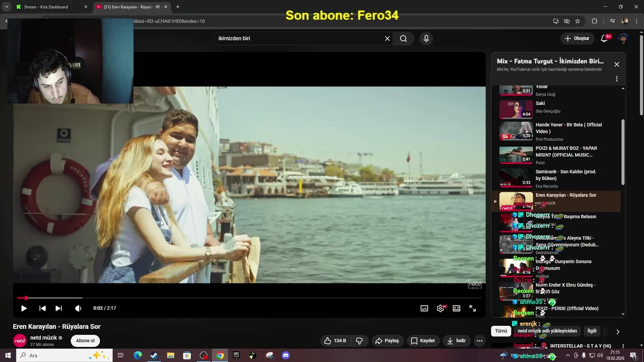
Task: Click Kaydet to save the video
Action: click(423, 340)
